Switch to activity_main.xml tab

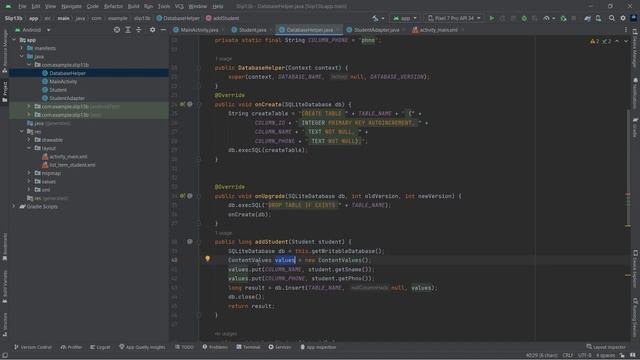(438, 30)
